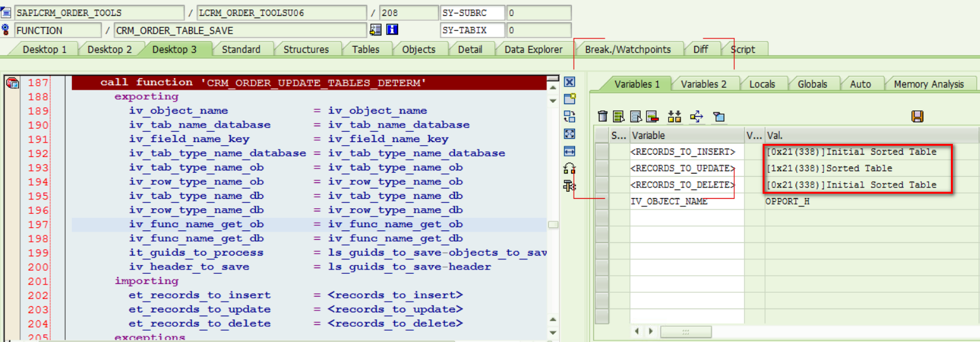Image resolution: width=980 pixels, height=342 pixels.
Task: Click the second list icon in variables toolbar
Action: (636, 116)
